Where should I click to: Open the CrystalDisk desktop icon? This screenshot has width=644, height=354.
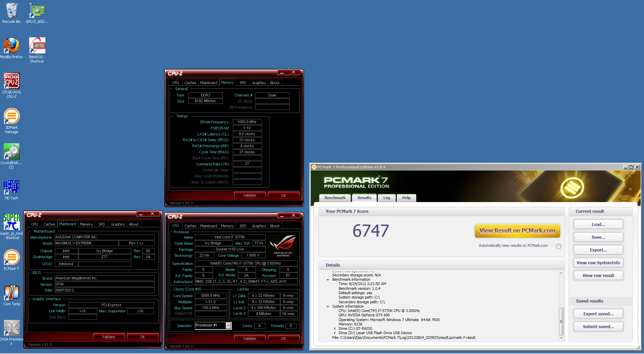tap(11, 156)
